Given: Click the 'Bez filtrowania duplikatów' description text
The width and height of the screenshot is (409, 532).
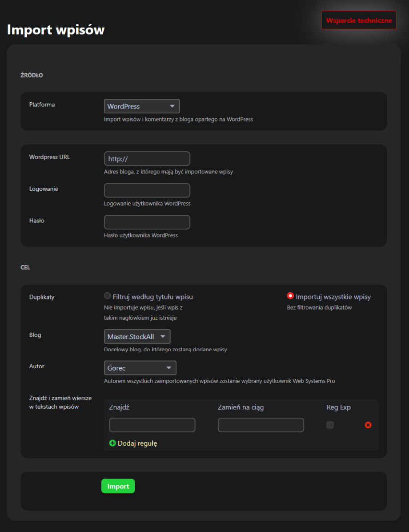Looking at the screenshot, I should point(319,307).
